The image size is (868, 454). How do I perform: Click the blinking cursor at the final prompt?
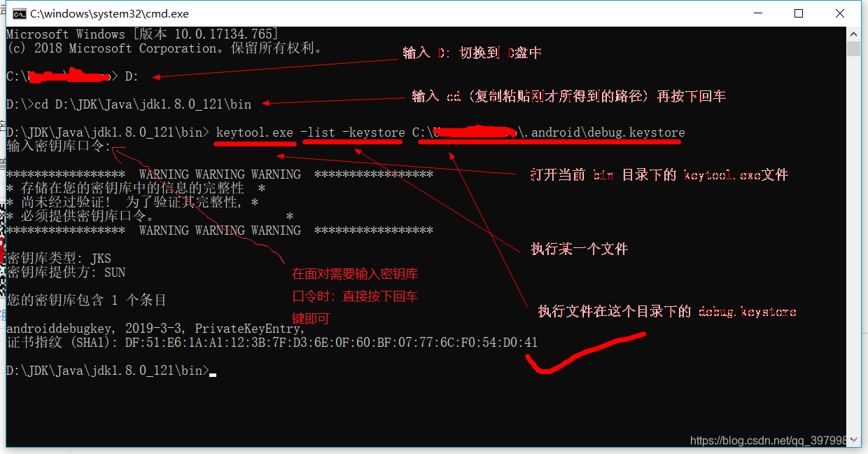pos(213,375)
